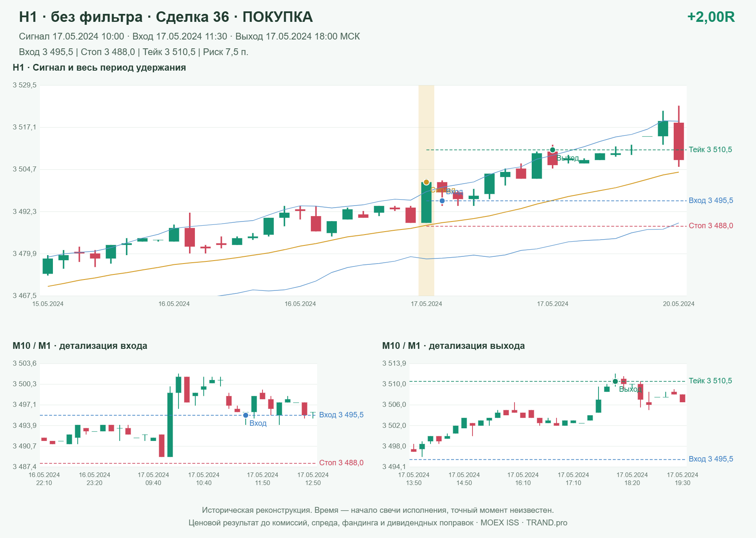Click the heading 'M10 / M1 · детализация входа'
Viewport: 756px width, 538px height.
[80, 346]
